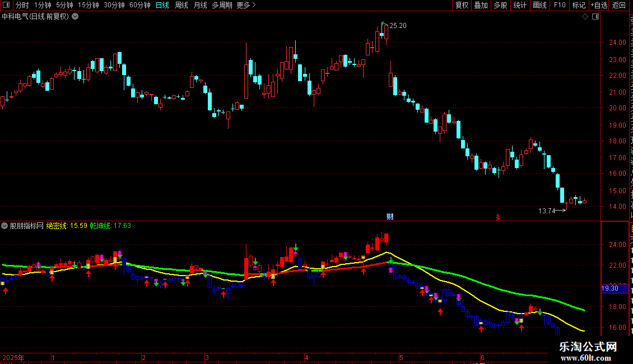This screenshot has width=633, height=364.
Task: Open 多周期 multi-period view
Action: click(x=222, y=5)
